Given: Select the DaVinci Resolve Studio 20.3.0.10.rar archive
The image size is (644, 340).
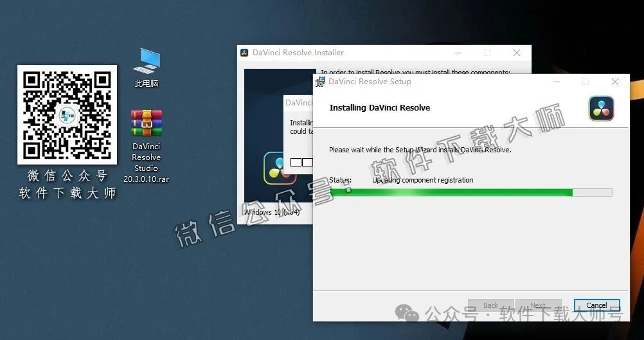Looking at the screenshot, I should [146, 146].
